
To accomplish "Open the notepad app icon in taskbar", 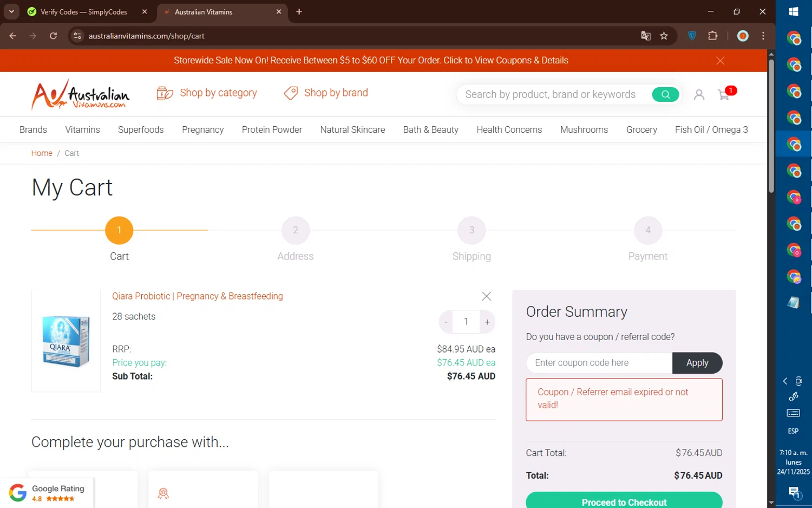I will point(794,303).
